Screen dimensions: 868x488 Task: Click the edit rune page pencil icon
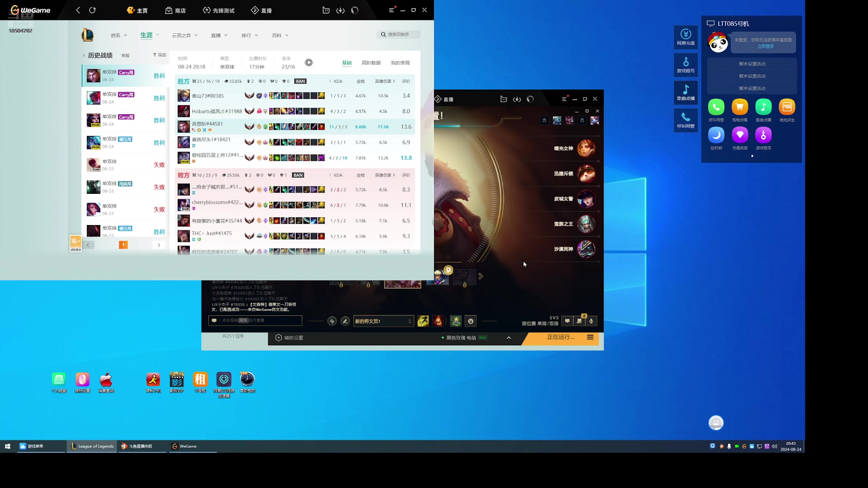pos(345,321)
